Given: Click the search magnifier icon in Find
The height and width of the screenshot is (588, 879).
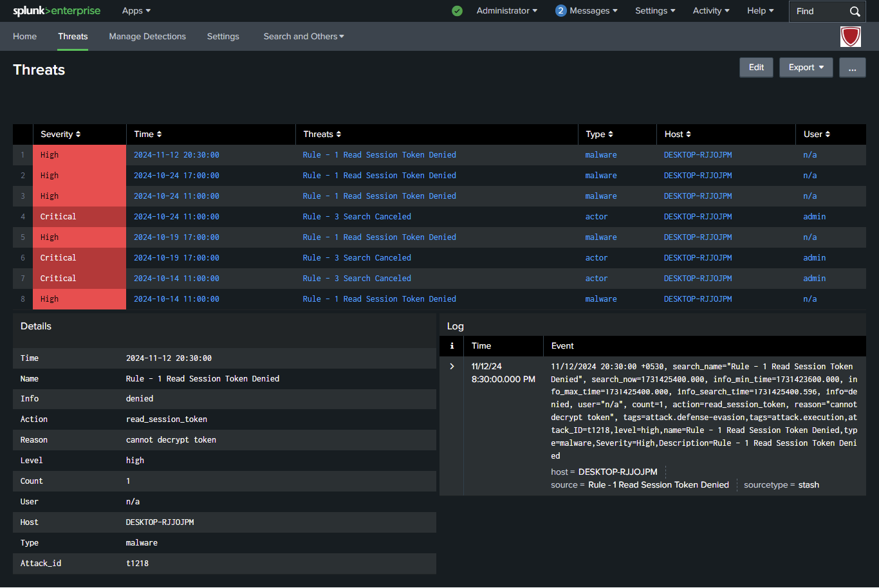Looking at the screenshot, I should pos(855,12).
